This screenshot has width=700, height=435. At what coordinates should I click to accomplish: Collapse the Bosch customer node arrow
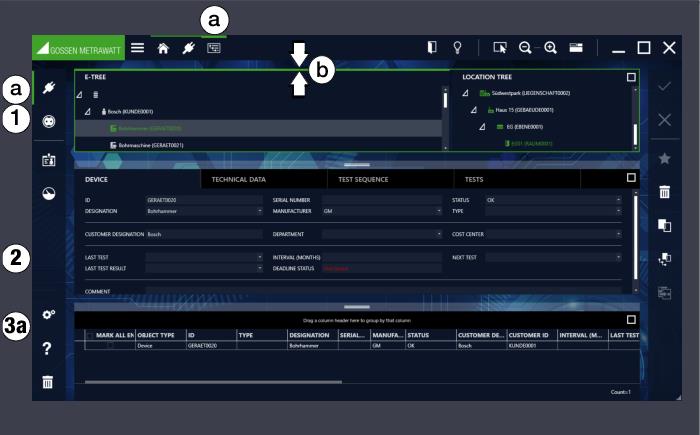pyautogui.click(x=88, y=111)
